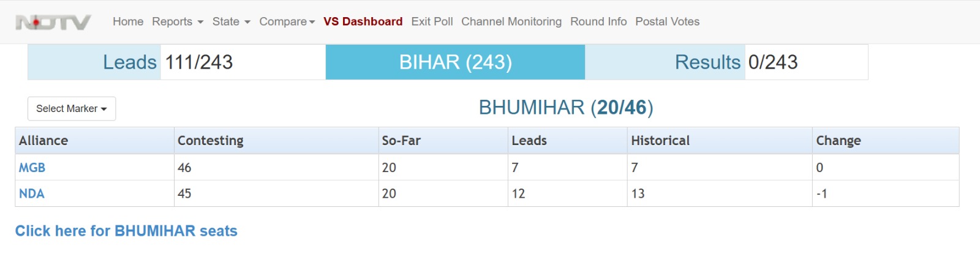This screenshot has height=262, width=980.
Task: Click the MGB alliance link
Action: coord(32,167)
